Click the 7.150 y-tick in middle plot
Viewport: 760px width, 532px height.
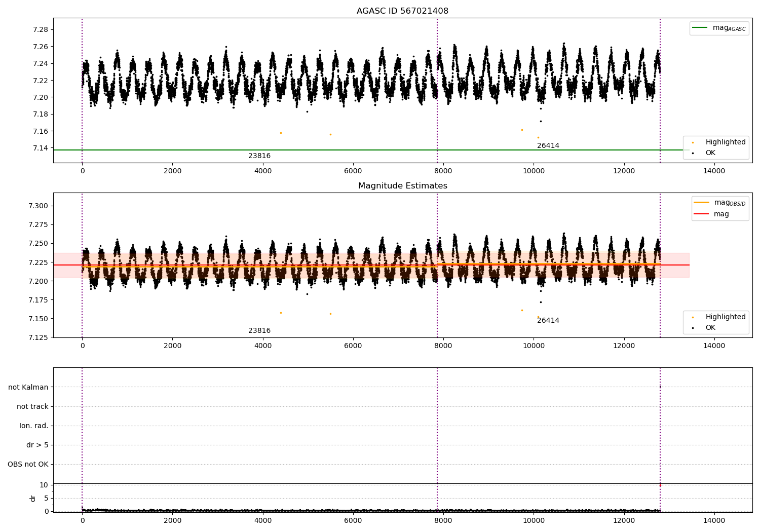point(39,319)
